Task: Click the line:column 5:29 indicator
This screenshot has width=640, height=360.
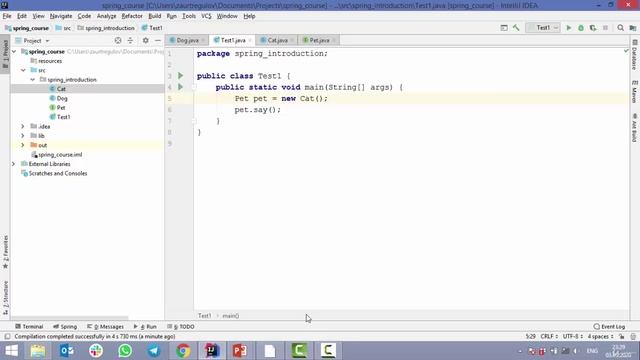Action: 530,336
